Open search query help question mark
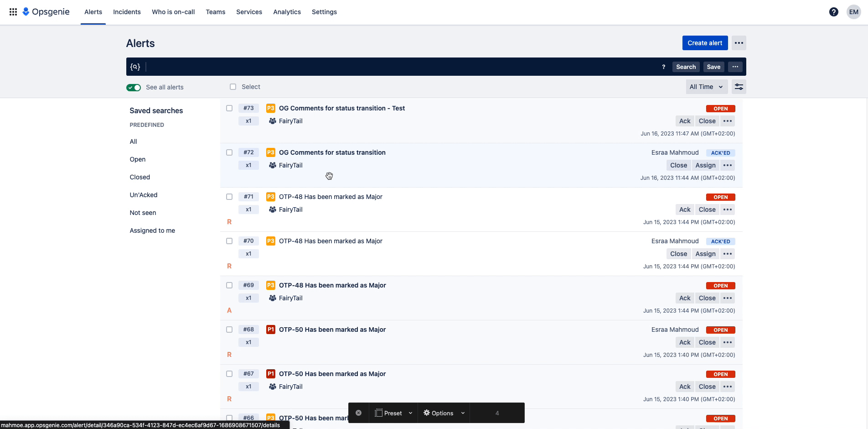The height and width of the screenshot is (429, 868). tap(663, 67)
